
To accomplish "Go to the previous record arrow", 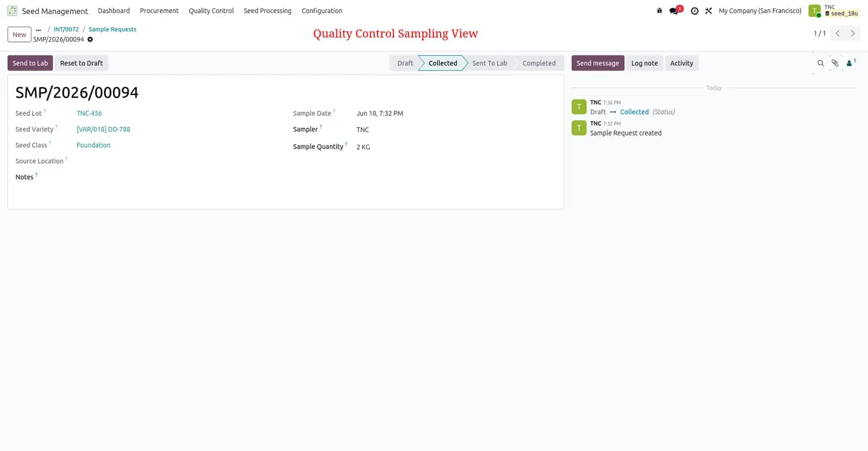I will pyautogui.click(x=838, y=34).
